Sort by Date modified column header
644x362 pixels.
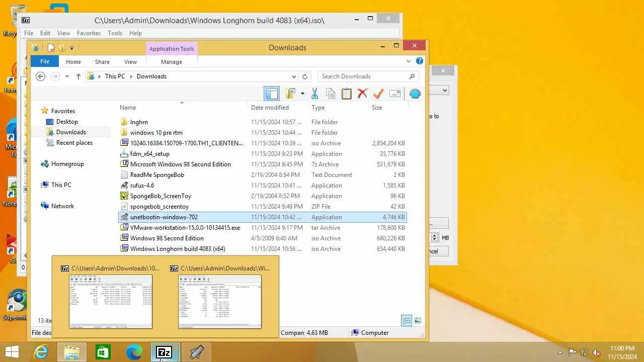(270, 108)
